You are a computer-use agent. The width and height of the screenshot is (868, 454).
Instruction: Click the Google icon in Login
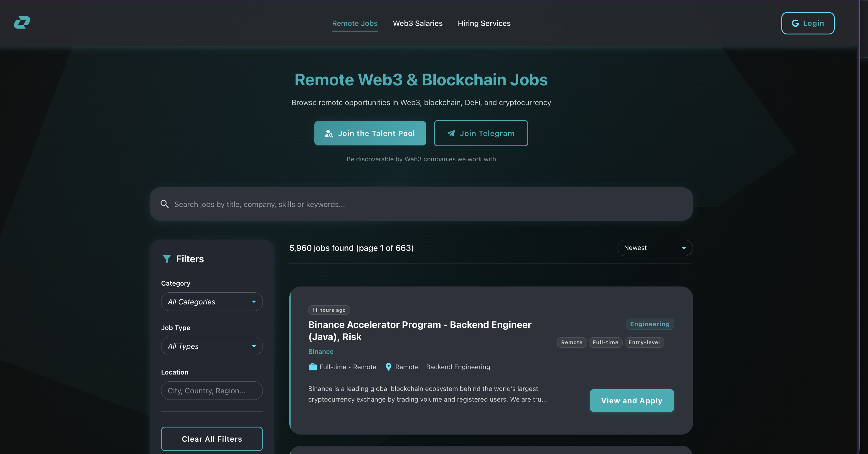[x=795, y=23]
